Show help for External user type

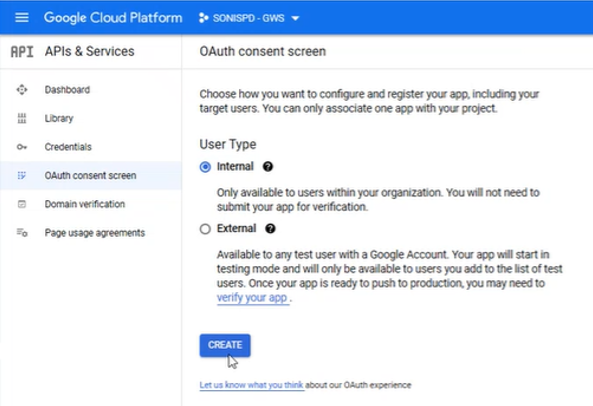pyautogui.click(x=270, y=228)
